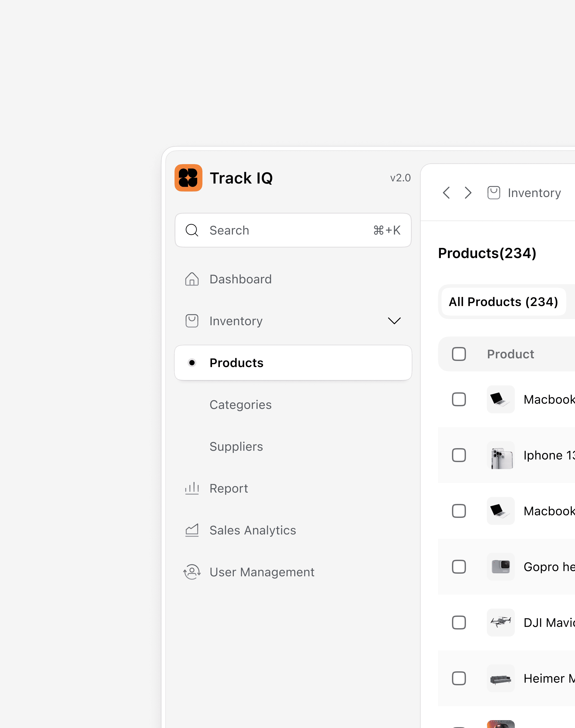Image resolution: width=575 pixels, height=728 pixels.
Task: Click the v2.0 version label
Action: click(400, 178)
